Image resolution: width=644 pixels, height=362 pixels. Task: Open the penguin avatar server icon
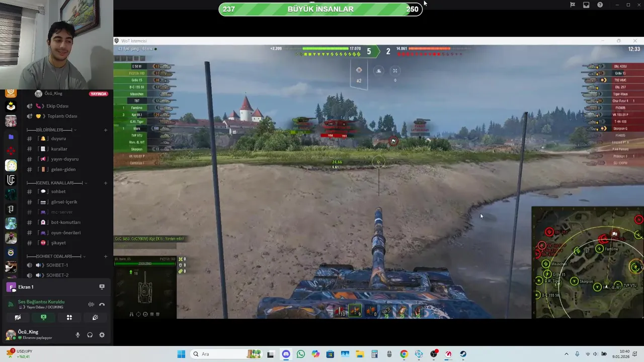[x=11, y=106]
